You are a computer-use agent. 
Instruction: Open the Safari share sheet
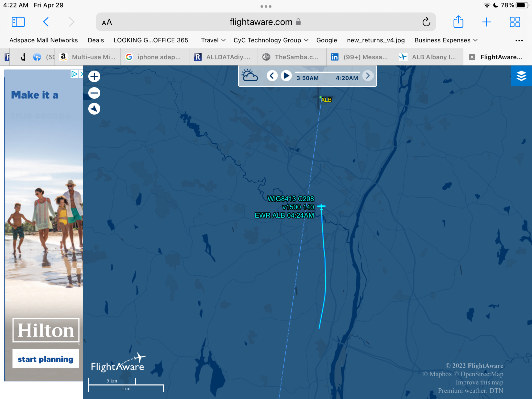pos(458,22)
